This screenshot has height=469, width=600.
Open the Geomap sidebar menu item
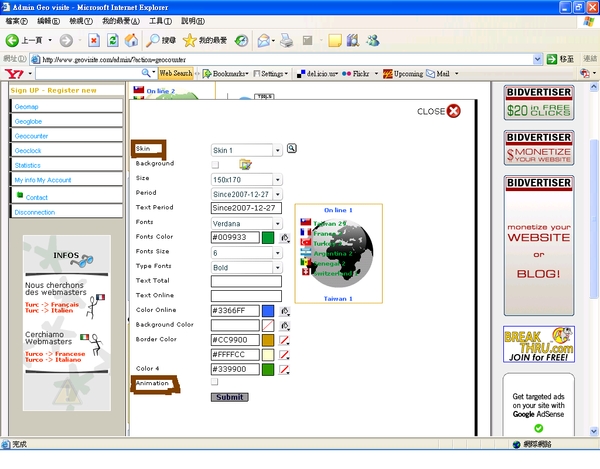[66, 105]
